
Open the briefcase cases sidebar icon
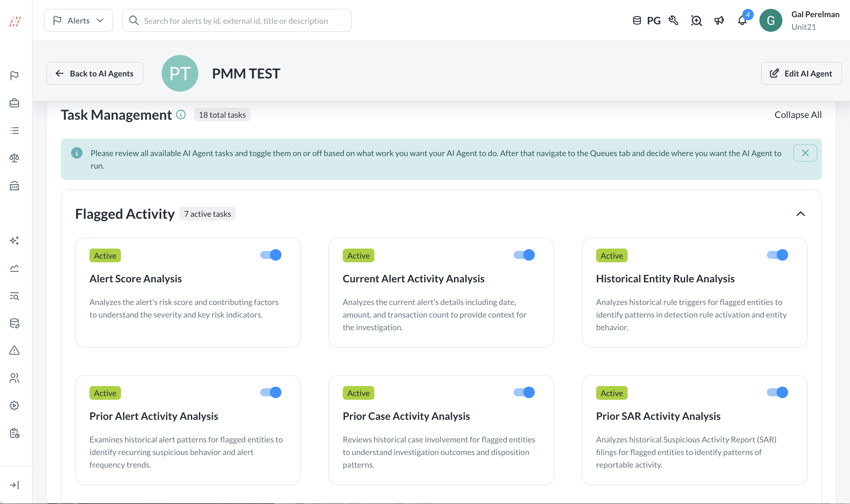pyautogui.click(x=14, y=103)
